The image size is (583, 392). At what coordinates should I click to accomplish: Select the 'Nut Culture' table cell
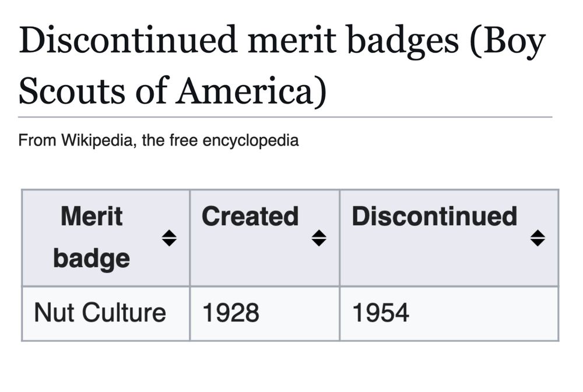pyautogui.click(x=100, y=313)
